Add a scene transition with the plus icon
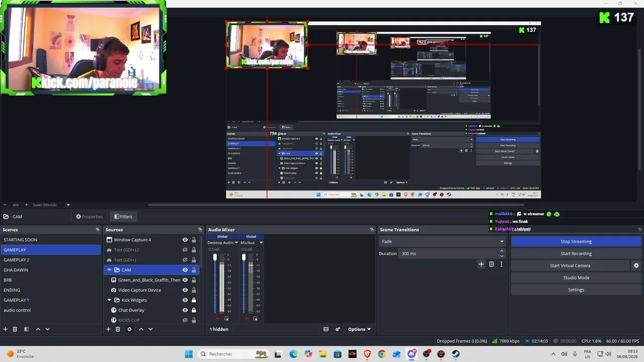Image resolution: width=644 pixels, height=362 pixels. tap(481, 264)
